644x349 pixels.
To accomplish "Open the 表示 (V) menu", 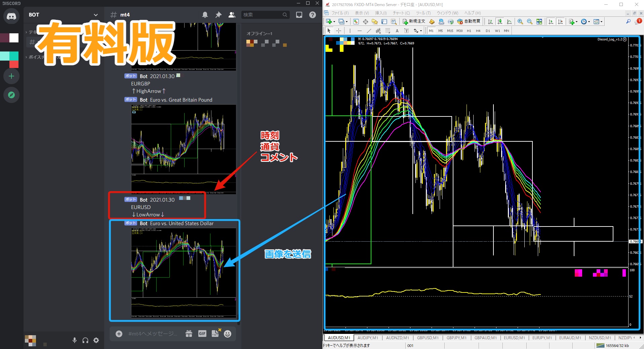I will (362, 13).
